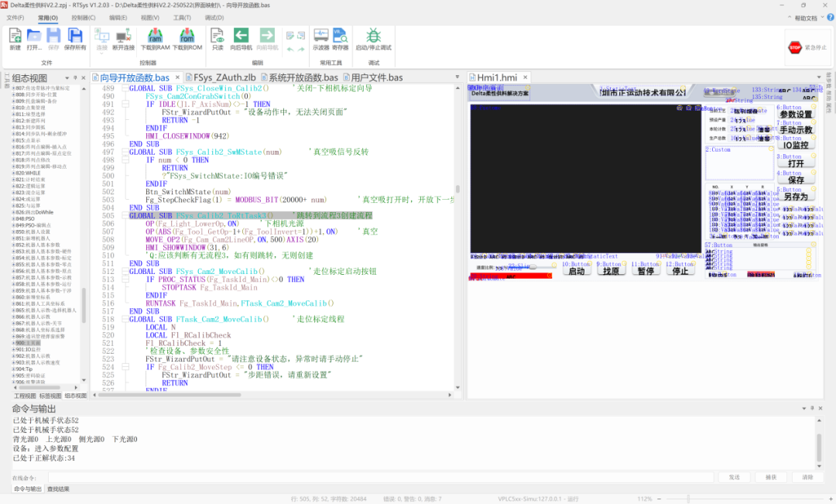
Task: Switch to 查找结果 bottom tab
Action: click(58, 489)
